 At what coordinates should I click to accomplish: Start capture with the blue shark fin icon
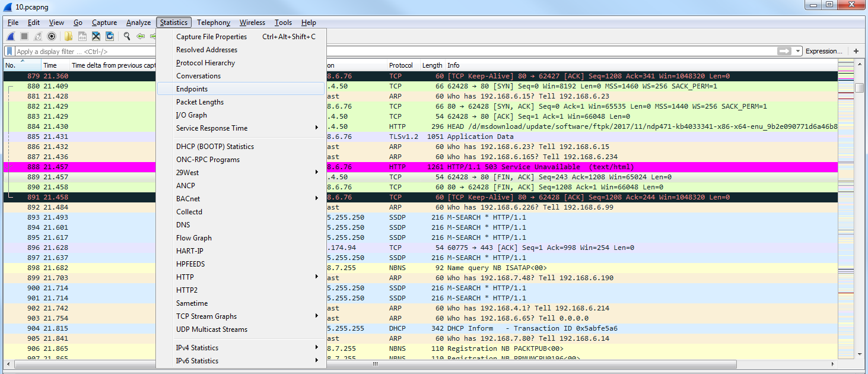click(10, 36)
